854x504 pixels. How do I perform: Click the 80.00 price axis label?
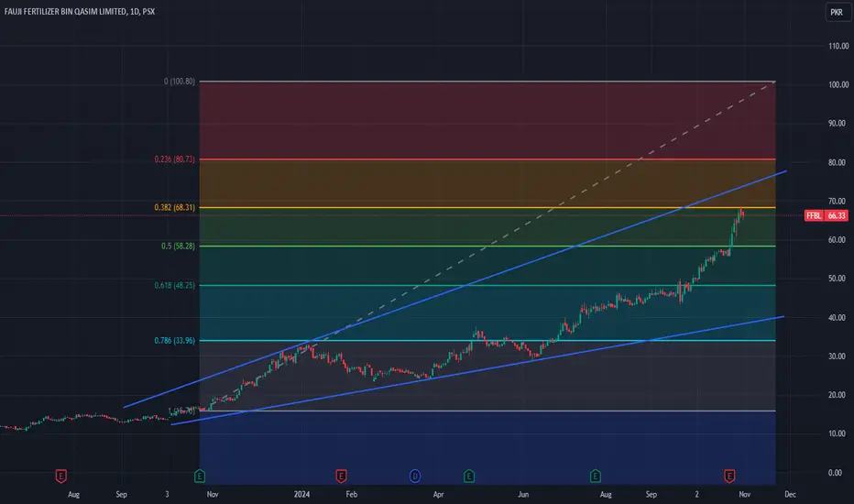(x=838, y=162)
